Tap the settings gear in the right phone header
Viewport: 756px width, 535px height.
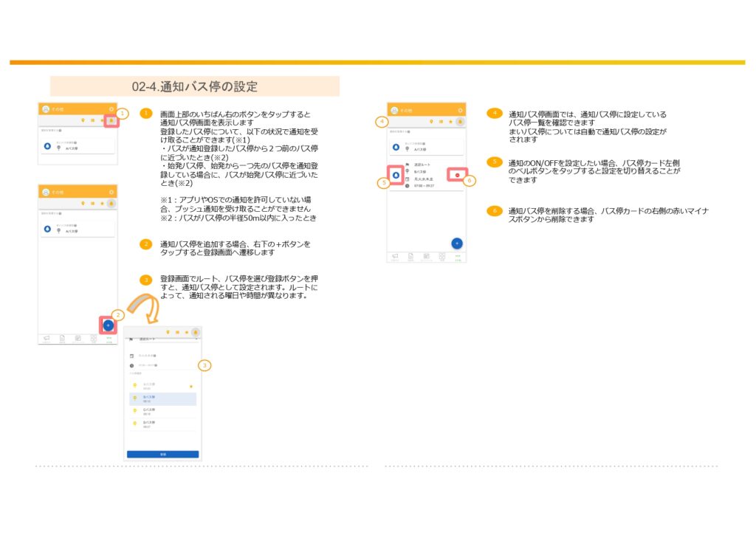click(461, 110)
